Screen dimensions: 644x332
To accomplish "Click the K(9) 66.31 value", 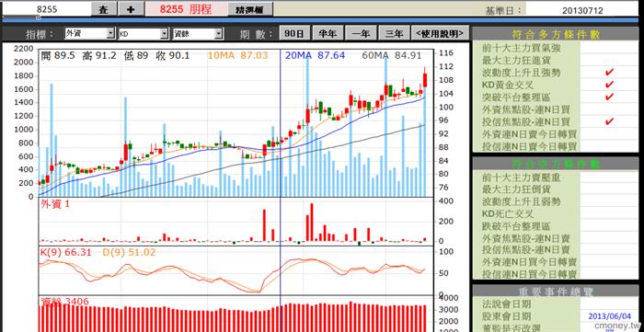I will (x=65, y=253).
